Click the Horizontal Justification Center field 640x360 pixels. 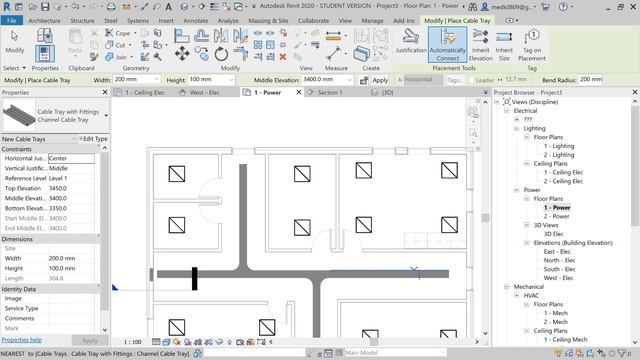tap(71, 158)
